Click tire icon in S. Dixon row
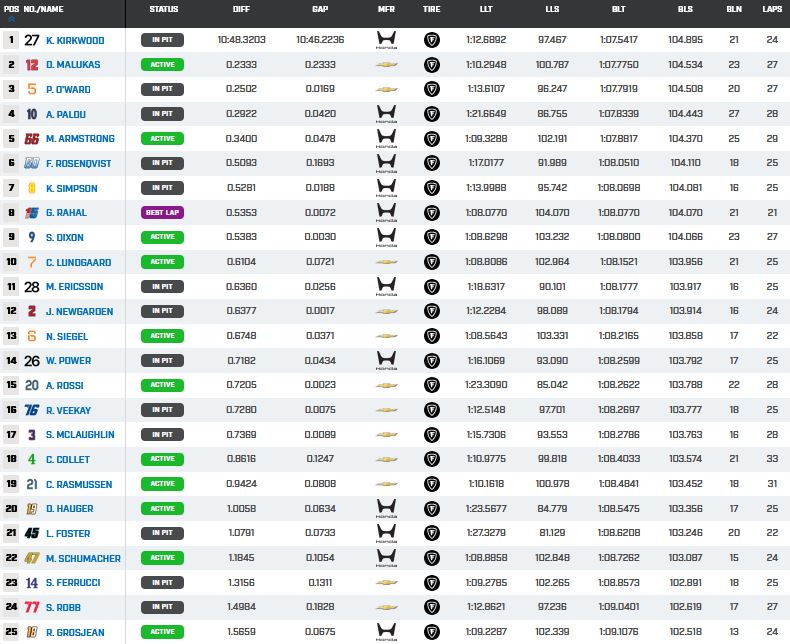790x644 pixels. pyautogui.click(x=432, y=237)
